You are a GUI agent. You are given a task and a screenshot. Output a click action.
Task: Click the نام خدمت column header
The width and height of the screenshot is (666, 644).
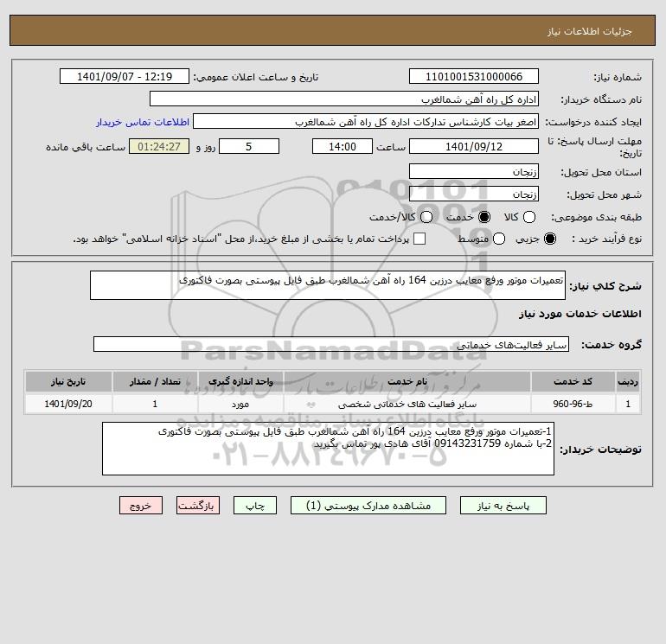click(407, 381)
